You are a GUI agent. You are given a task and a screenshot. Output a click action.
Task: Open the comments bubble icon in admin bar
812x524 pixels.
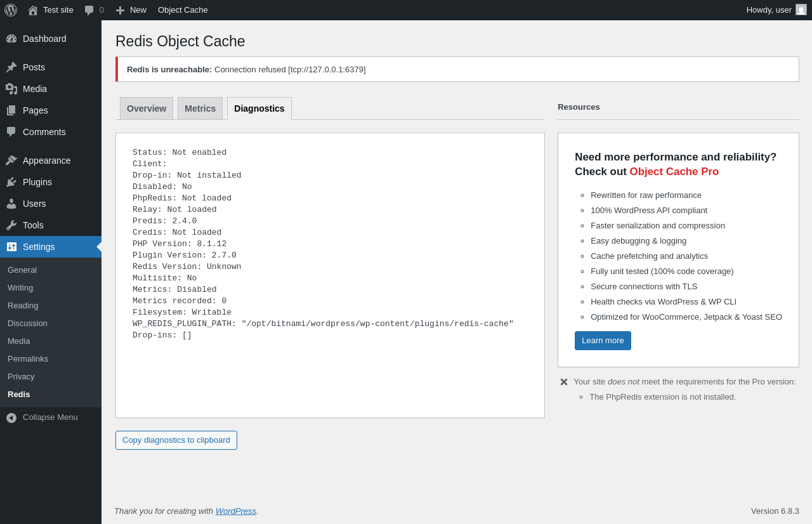tap(89, 10)
